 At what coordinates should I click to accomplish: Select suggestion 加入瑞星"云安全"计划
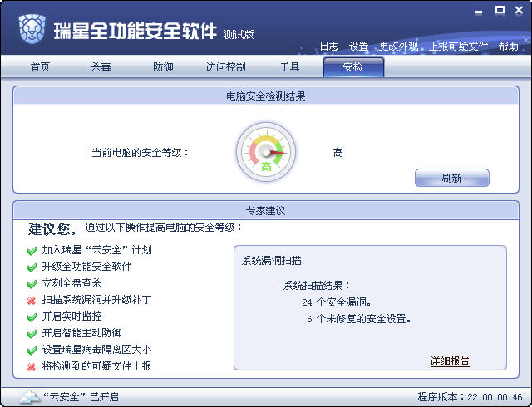(x=96, y=250)
